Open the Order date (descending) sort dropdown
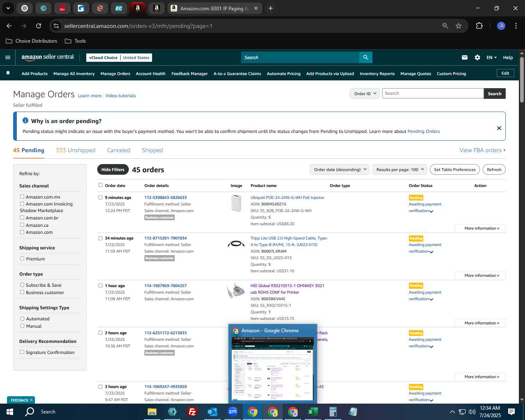The height and width of the screenshot is (420, 525). pos(340,169)
